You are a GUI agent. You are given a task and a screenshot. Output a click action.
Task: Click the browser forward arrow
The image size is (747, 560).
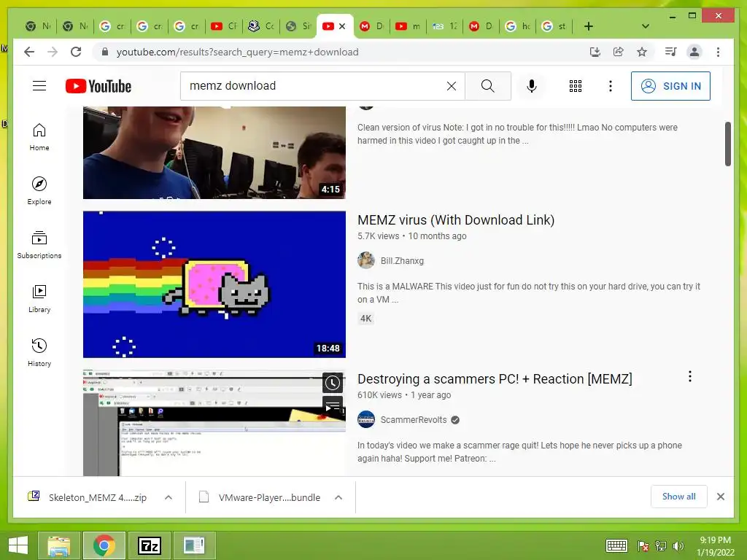(53, 52)
